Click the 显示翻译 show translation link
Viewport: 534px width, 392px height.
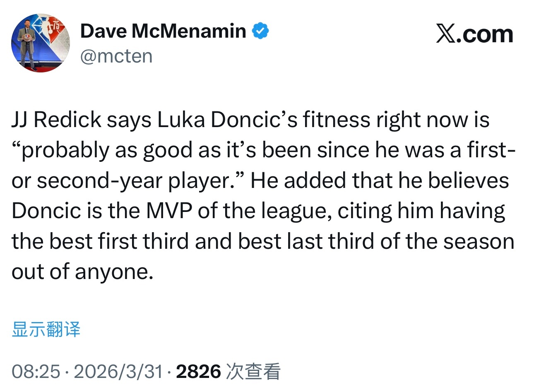(x=46, y=329)
